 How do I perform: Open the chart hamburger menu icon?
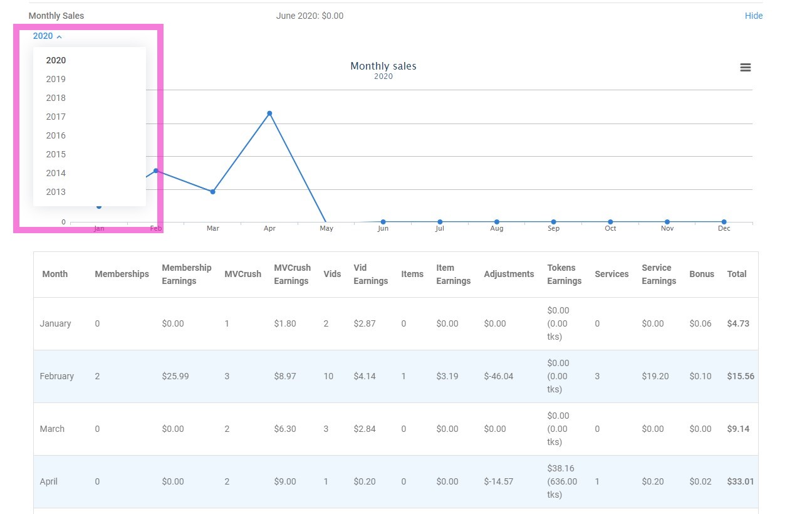coord(745,68)
